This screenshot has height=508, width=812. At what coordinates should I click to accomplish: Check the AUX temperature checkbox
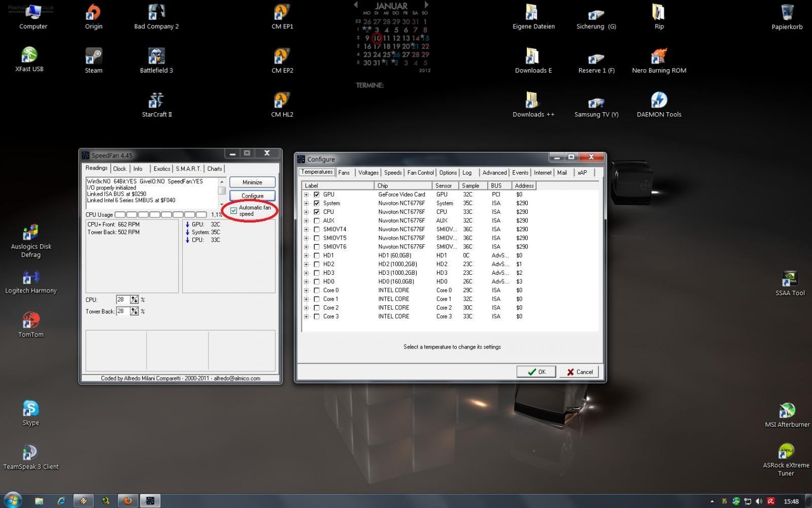click(317, 220)
